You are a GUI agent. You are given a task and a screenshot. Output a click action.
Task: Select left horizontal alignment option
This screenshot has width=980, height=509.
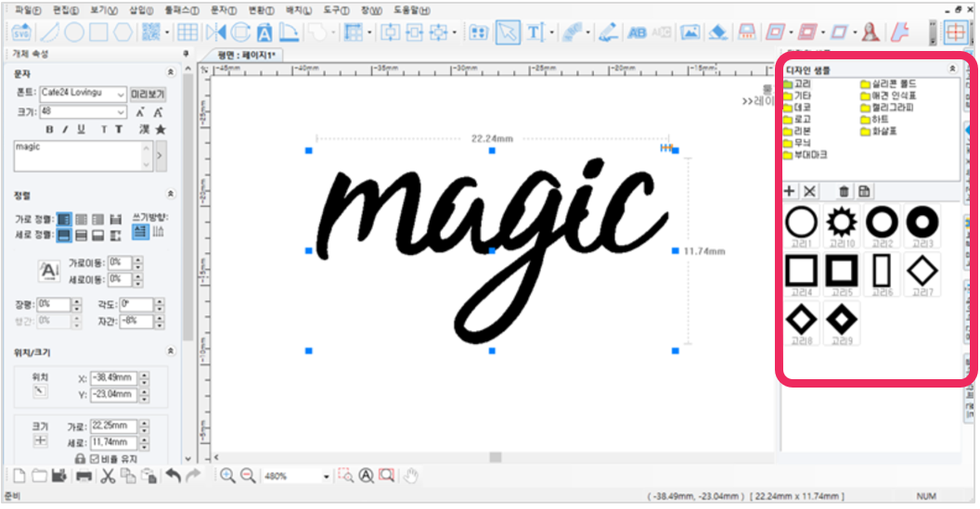point(64,219)
